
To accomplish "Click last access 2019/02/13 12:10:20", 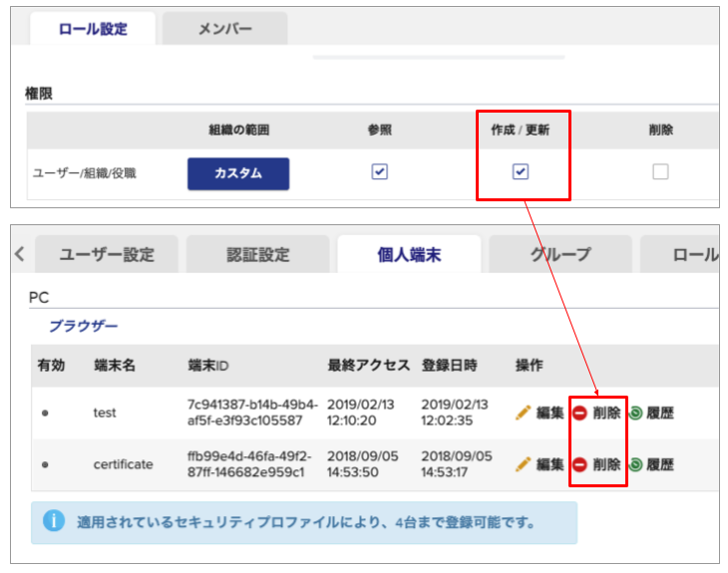I will (361, 413).
